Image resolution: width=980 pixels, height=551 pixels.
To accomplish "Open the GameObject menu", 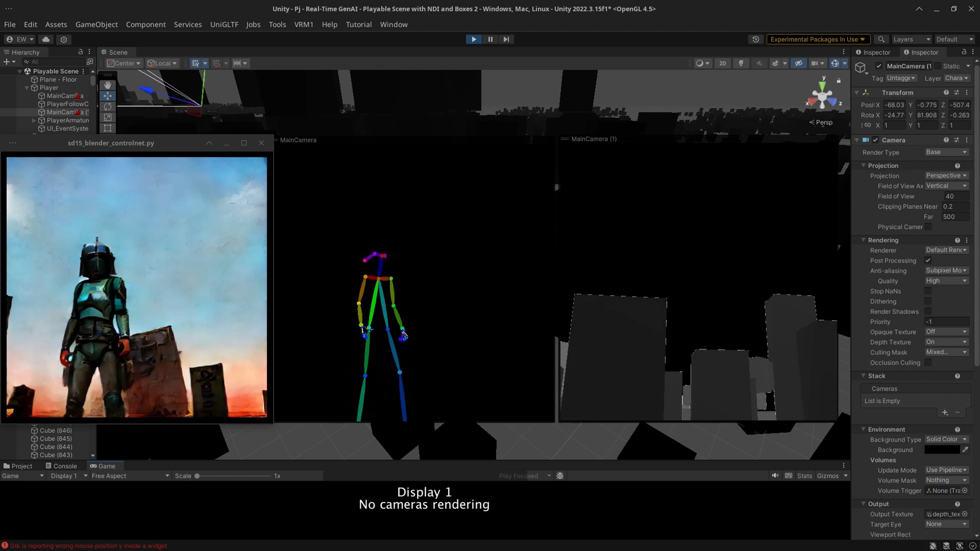I will [x=96, y=24].
